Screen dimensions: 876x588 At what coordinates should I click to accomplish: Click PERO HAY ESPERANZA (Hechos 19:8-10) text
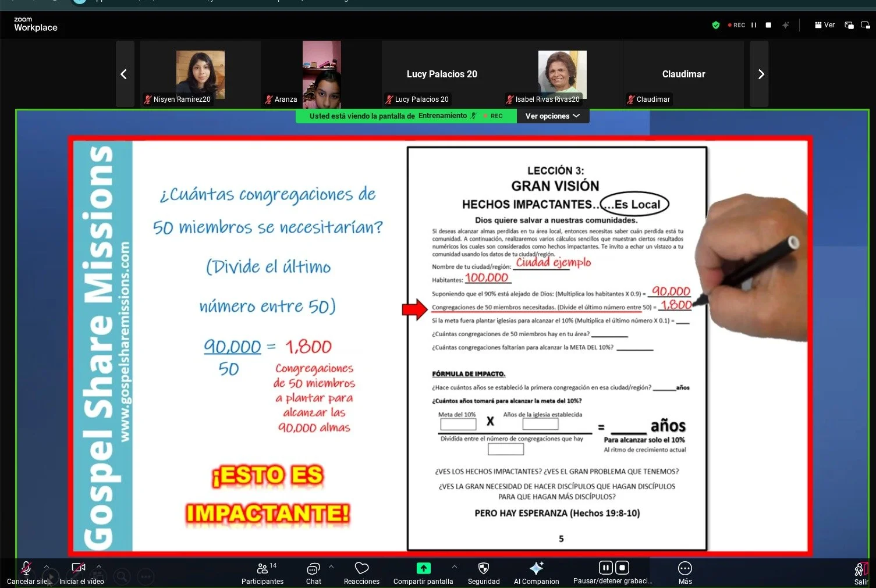[x=557, y=513]
